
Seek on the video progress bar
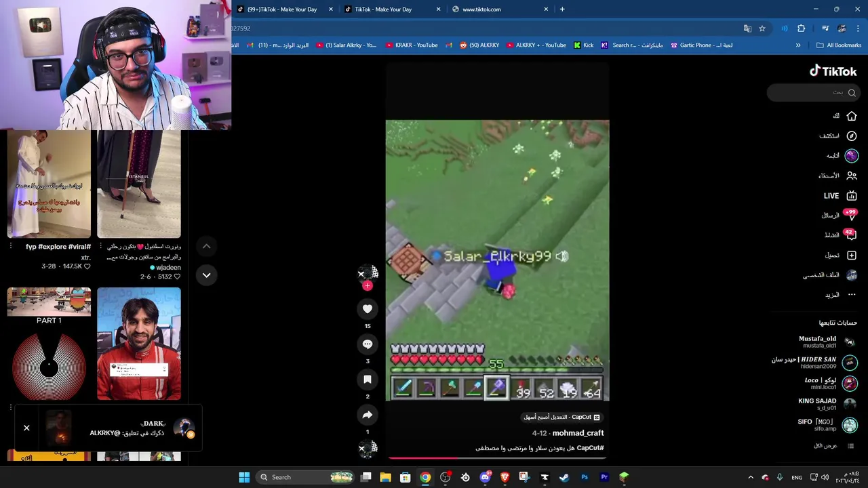tap(497, 458)
